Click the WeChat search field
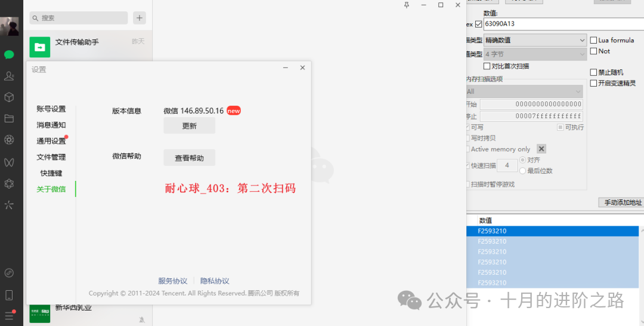This screenshot has width=644, height=326. pos(79,18)
